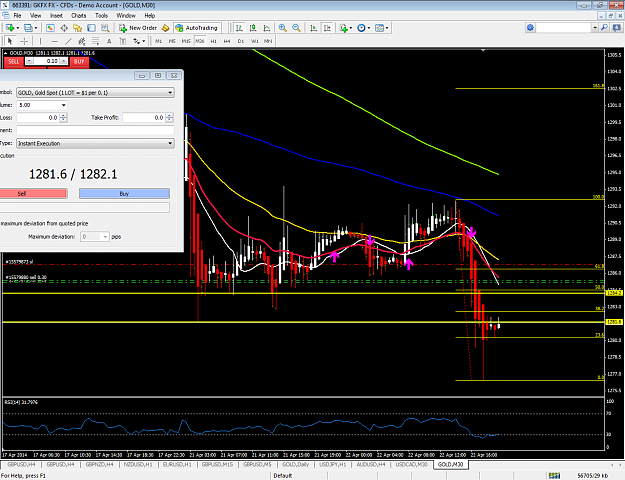625x480 pixels.
Task: Select the trendline drawing tool
Action: click(69, 41)
